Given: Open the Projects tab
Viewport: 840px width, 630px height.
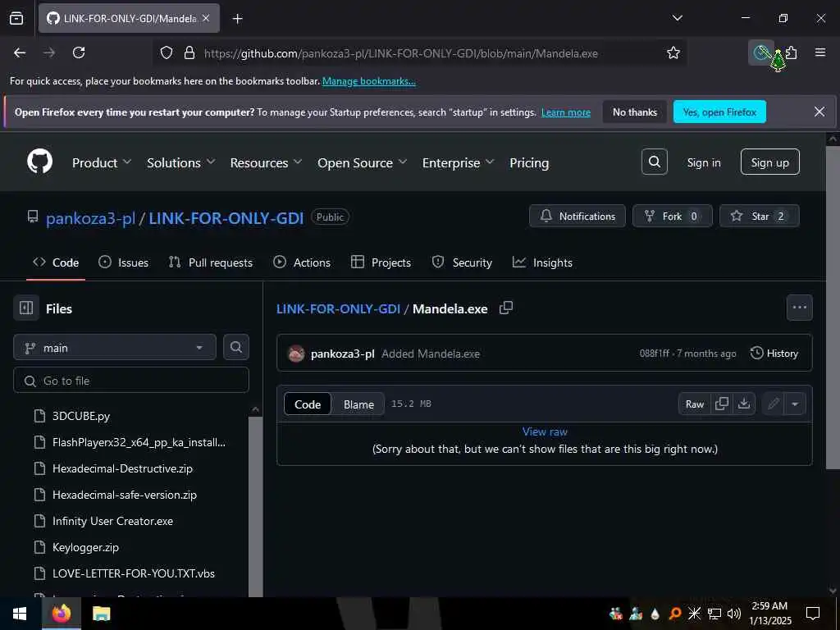Looking at the screenshot, I should pyautogui.click(x=381, y=262).
